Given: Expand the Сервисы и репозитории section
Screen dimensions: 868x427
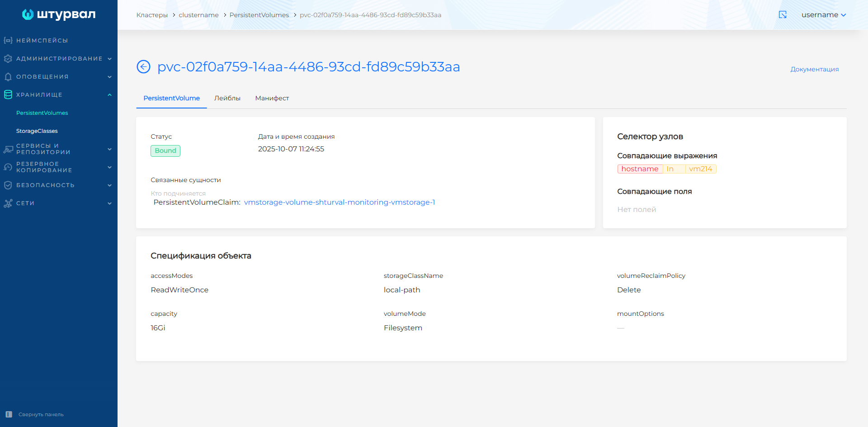Looking at the screenshot, I should 109,149.
